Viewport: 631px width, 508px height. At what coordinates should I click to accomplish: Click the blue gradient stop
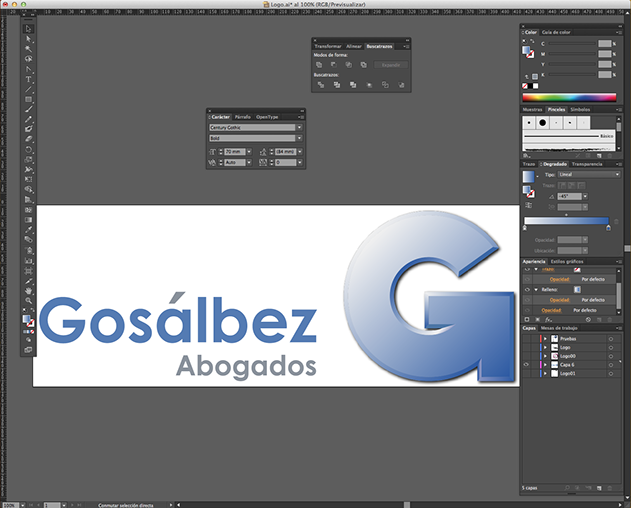pos(608,228)
